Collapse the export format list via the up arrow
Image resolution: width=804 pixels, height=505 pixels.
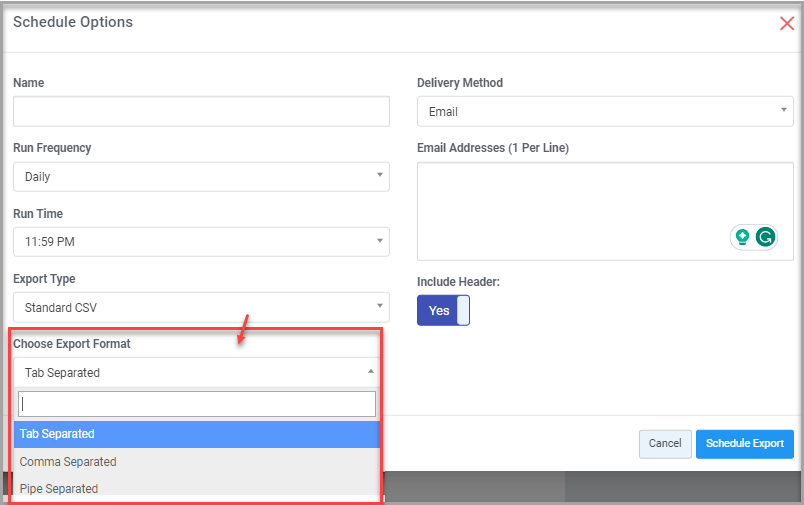(x=371, y=371)
